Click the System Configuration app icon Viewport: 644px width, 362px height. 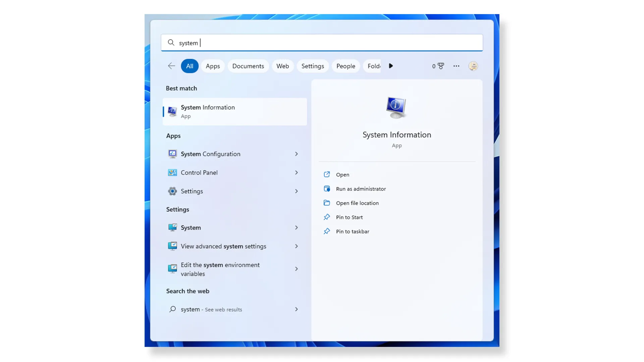coord(172,154)
